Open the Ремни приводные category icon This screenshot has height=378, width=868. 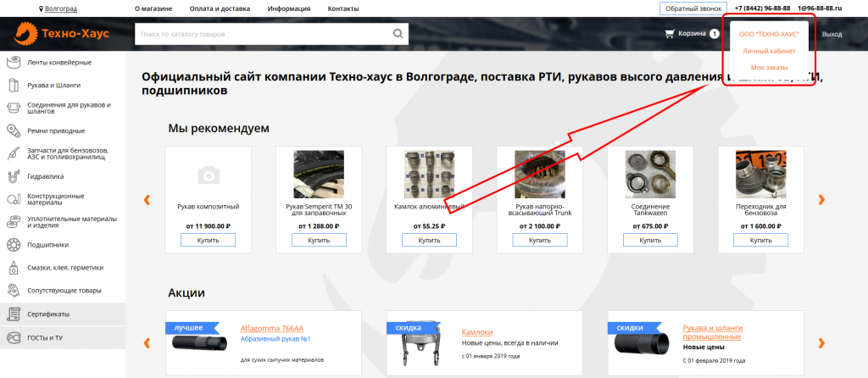pyautogui.click(x=14, y=131)
